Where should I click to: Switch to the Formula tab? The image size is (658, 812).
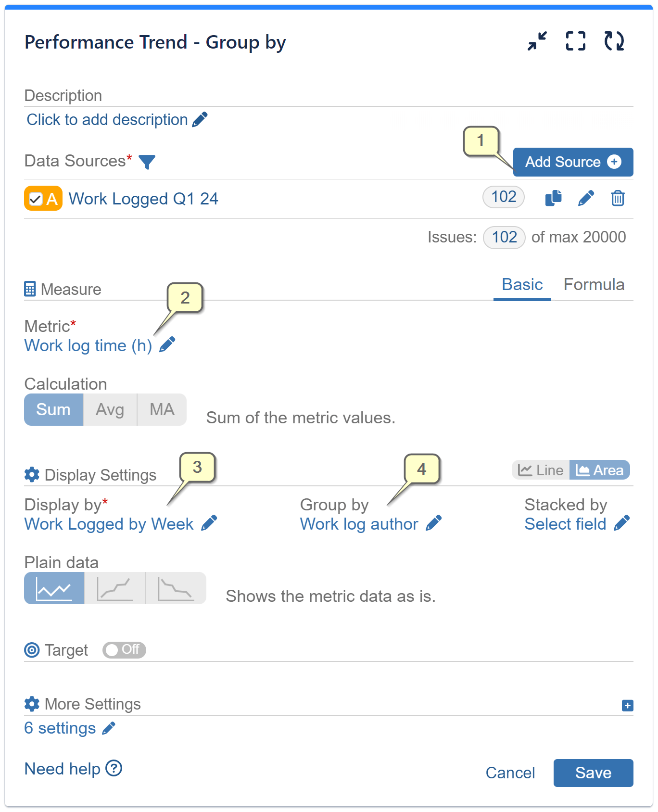[594, 285]
